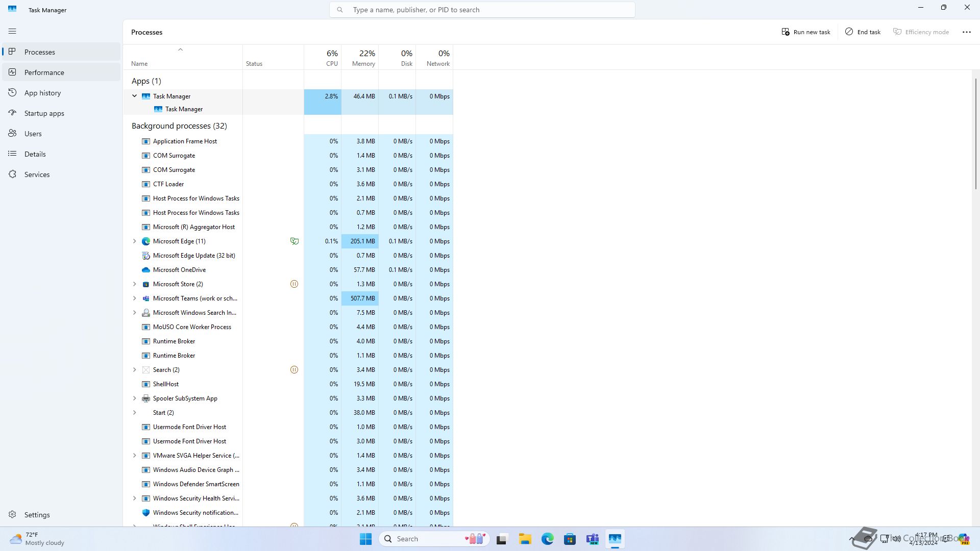Sort processes by Name column
Viewport: 980px width, 551px height.
[x=183, y=58]
